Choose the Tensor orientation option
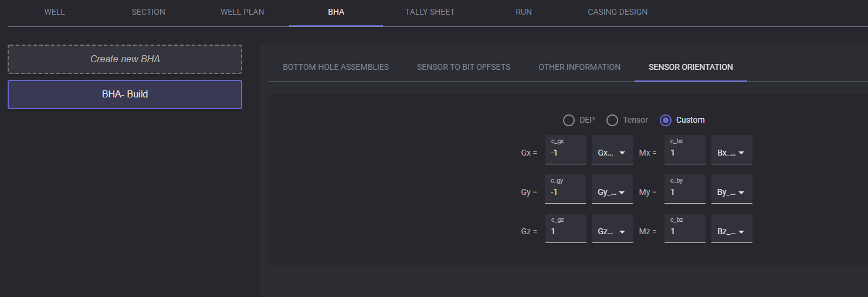This screenshot has height=297, width=868. point(612,120)
